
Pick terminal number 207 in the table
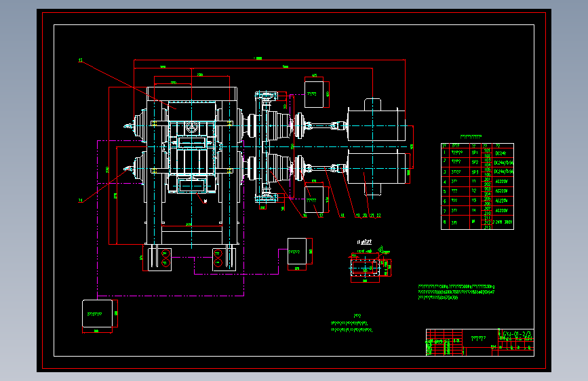click(x=487, y=209)
